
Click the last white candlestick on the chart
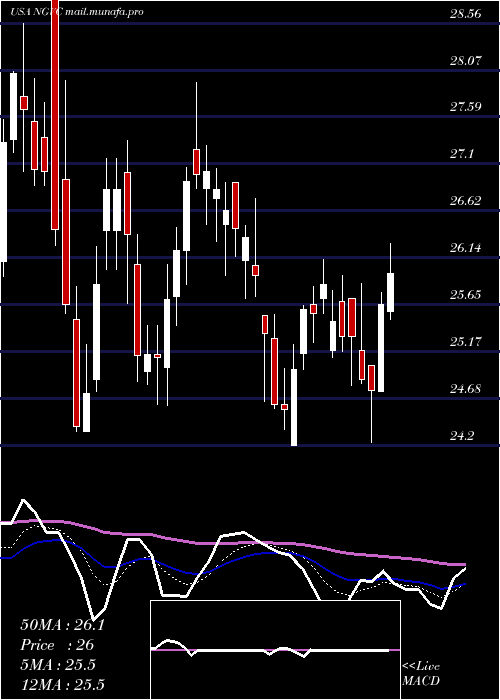[391, 292]
